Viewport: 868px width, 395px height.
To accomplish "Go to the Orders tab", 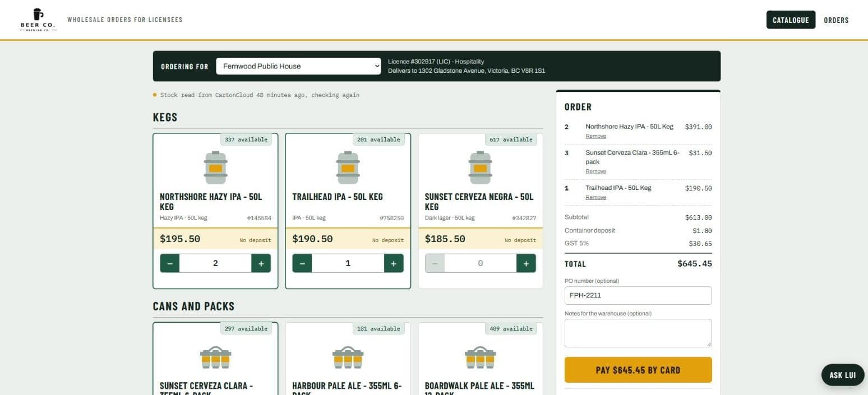I will pyautogui.click(x=836, y=20).
